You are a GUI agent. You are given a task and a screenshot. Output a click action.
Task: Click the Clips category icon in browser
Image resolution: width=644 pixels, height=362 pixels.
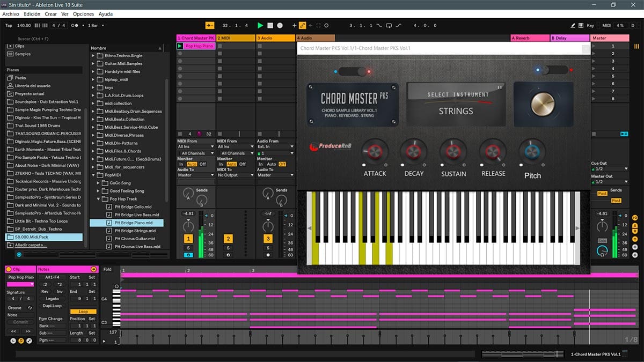pos(10,46)
